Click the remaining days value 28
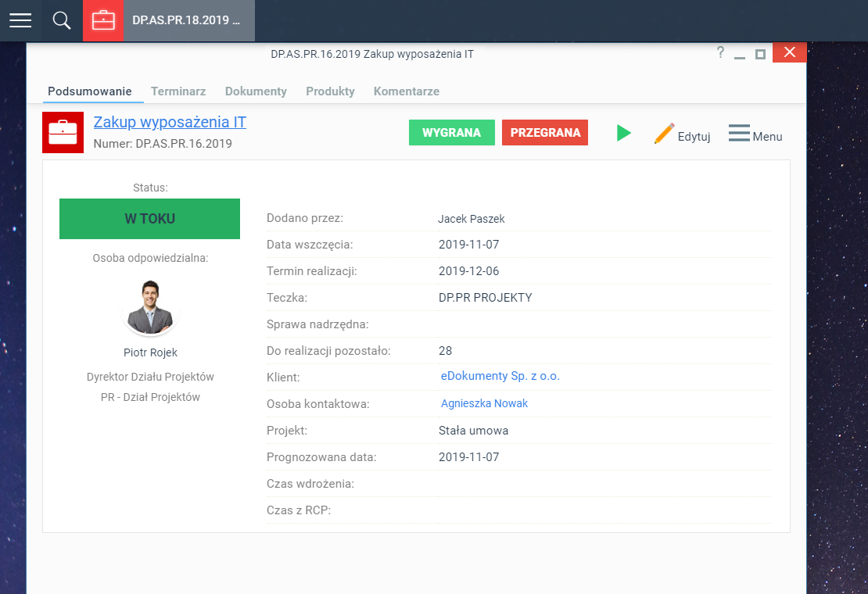The height and width of the screenshot is (594, 868). point(445,351)
